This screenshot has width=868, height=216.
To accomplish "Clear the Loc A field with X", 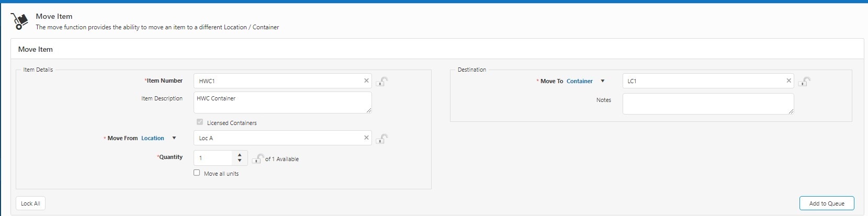I will 366,138.
